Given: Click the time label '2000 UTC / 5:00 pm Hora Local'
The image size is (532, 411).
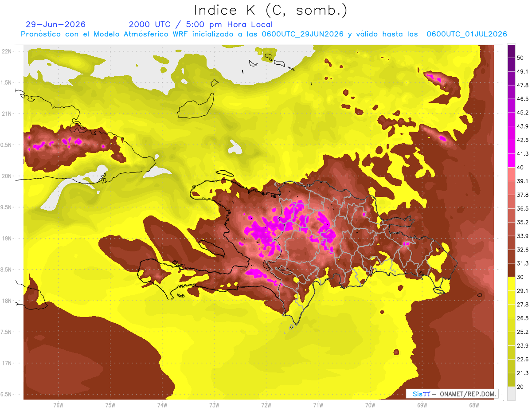Looking at the screenshot, I should click(201, 24).
